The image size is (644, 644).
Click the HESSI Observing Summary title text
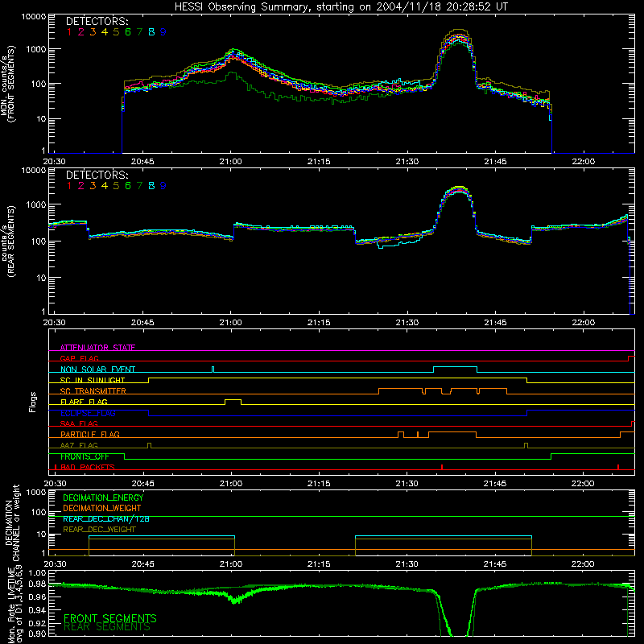[x=341, y=6]
